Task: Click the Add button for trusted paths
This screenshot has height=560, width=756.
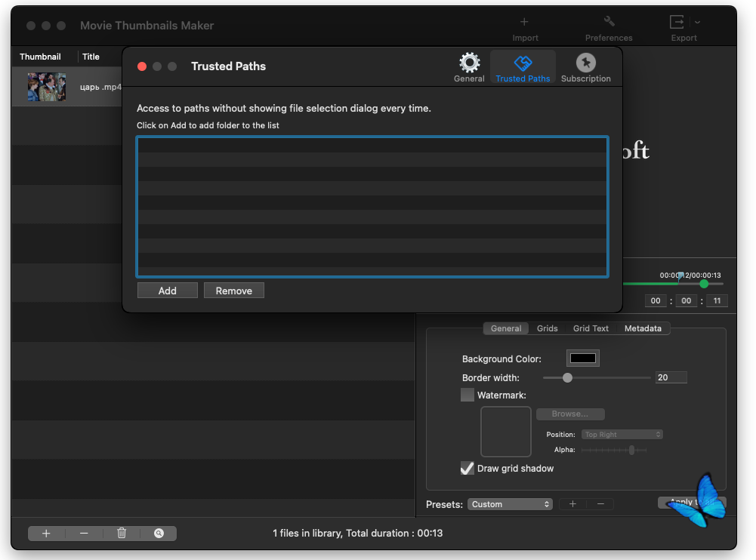Action: click(x=168, y=291)
